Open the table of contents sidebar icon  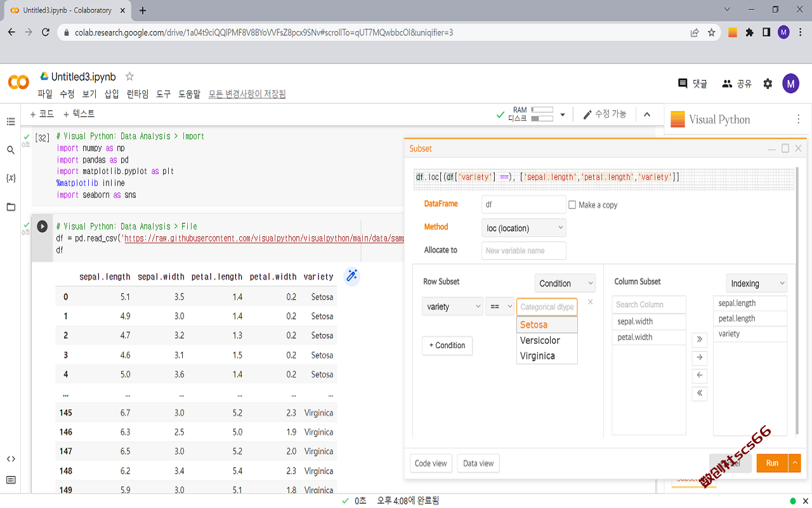11,121
